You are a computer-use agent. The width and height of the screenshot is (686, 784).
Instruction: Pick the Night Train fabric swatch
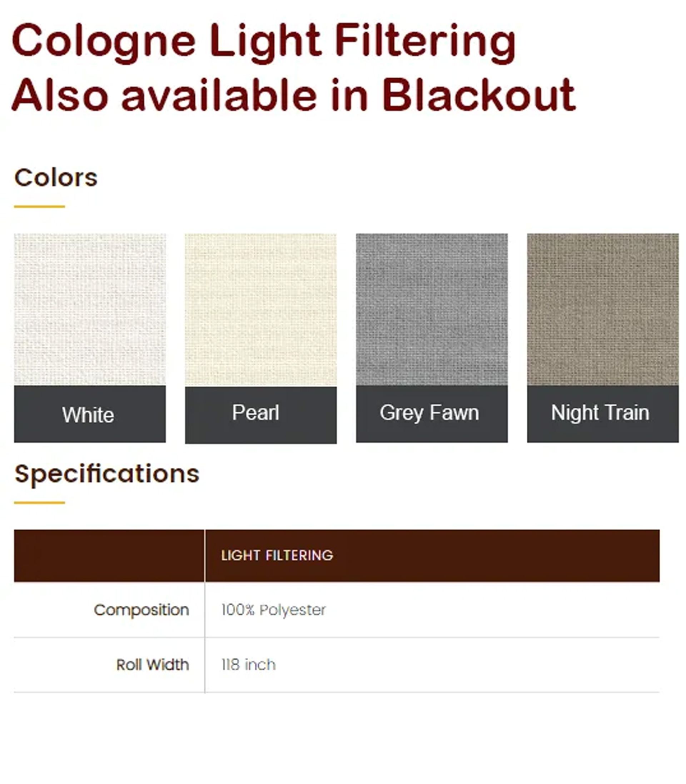(x=602, y=309)
